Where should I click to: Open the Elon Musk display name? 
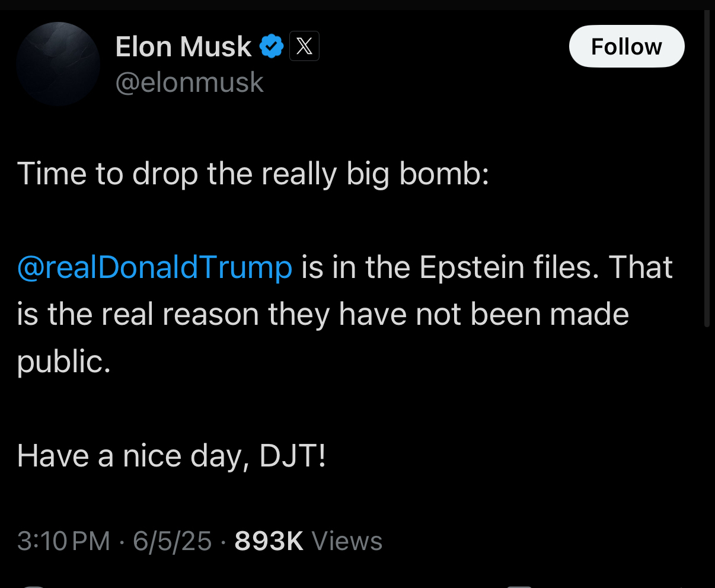(183, 46)
